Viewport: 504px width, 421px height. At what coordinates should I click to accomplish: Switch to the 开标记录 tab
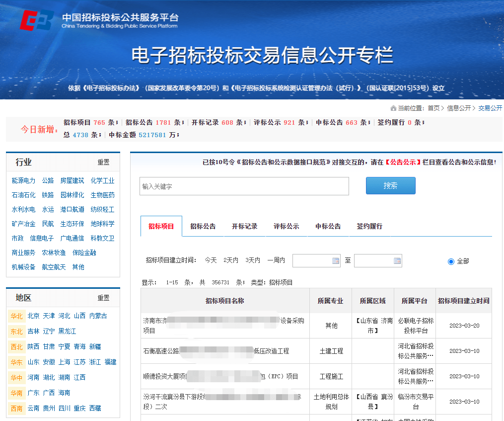[245, 226]
